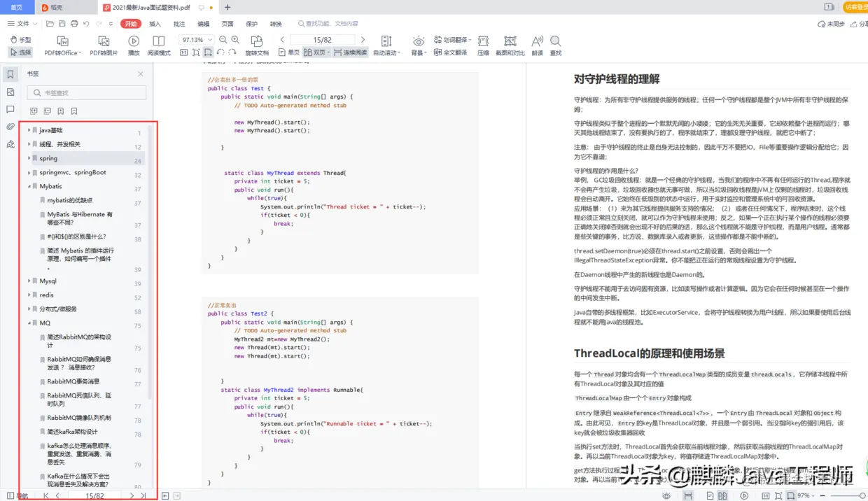The width and height of the screenshot is (868, 501).
Task: Click the 旋转文档 rotate document tool
Action: tap(257, 46)
